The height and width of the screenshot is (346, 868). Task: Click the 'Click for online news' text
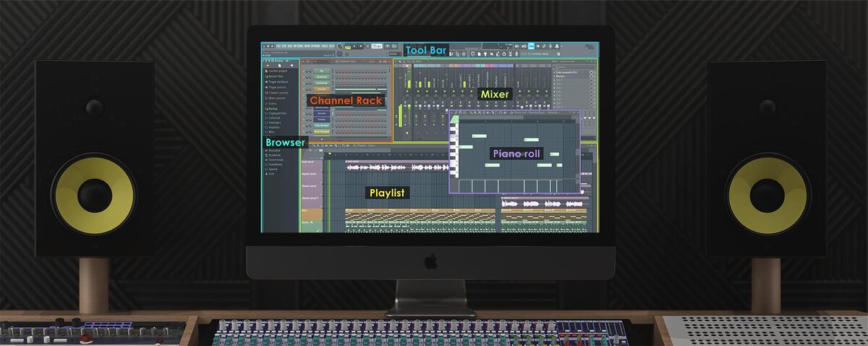pyautogui.click(x=535, y=54)
